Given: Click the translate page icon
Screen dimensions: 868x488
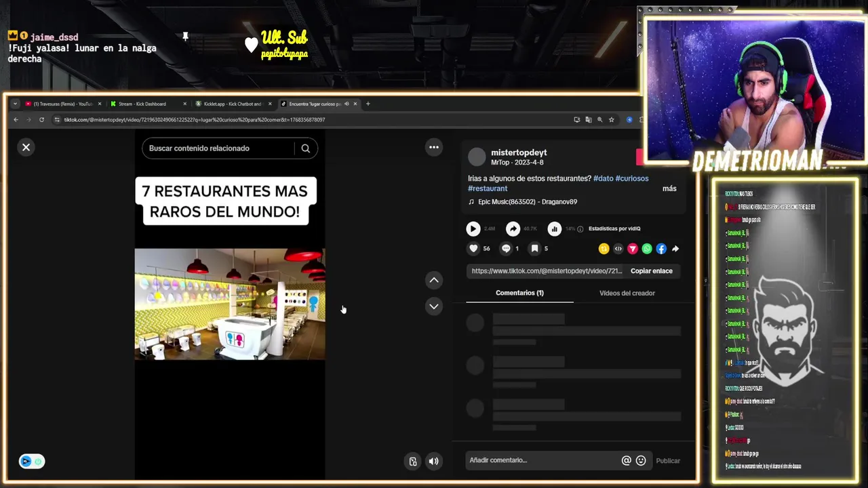Looking at the screenshot, I should coord(589,120).
